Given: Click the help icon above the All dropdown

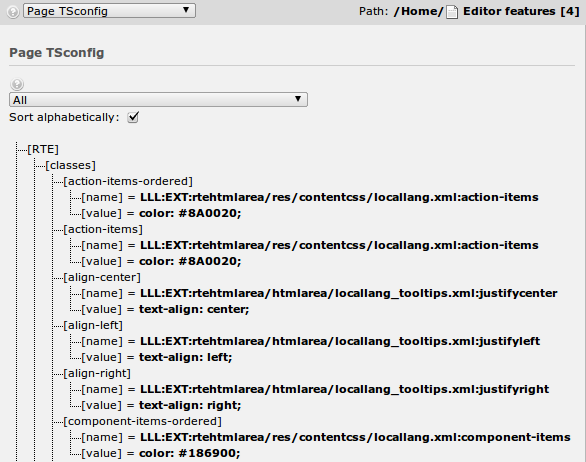Looking at the screenshot, I should coord(17,84).
